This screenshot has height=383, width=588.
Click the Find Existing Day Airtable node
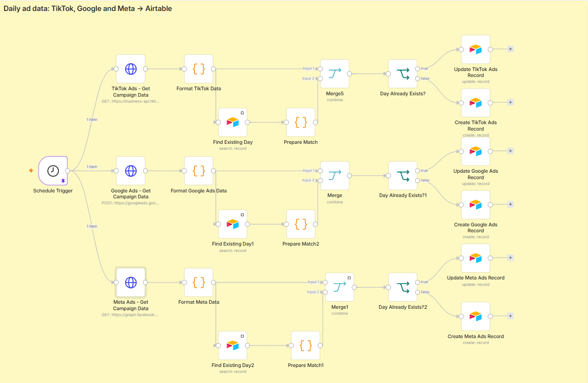click(x=233, y=122)
